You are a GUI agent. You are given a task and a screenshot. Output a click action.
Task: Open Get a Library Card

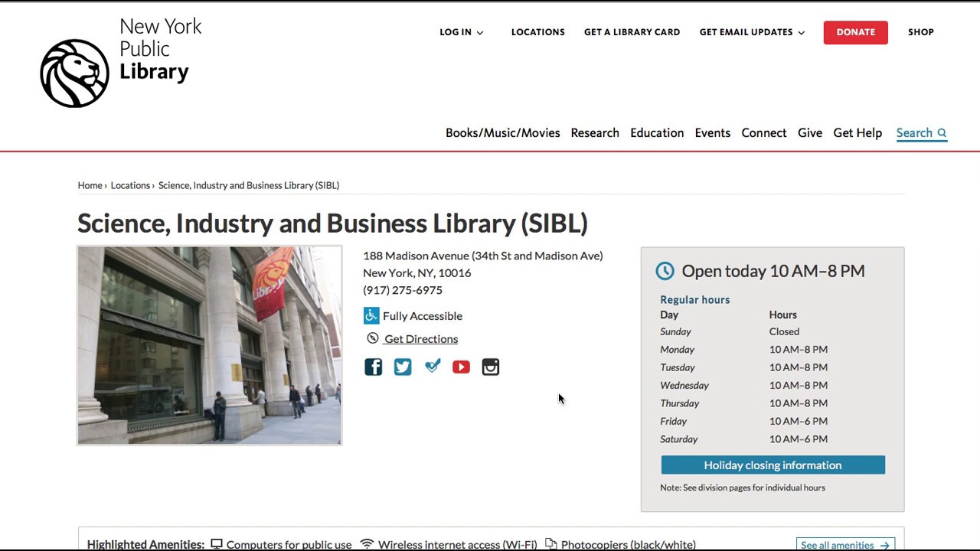[632, 32]
